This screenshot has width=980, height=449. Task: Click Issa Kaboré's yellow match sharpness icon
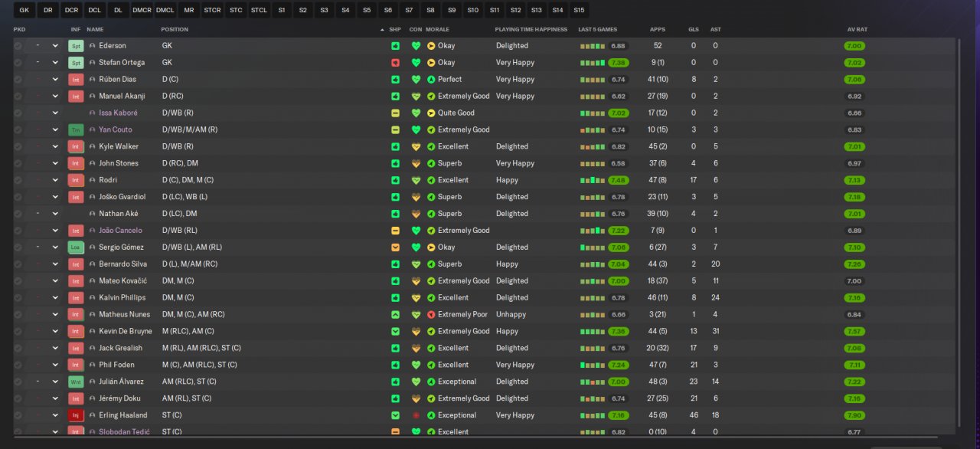click(x=395, y=113)
